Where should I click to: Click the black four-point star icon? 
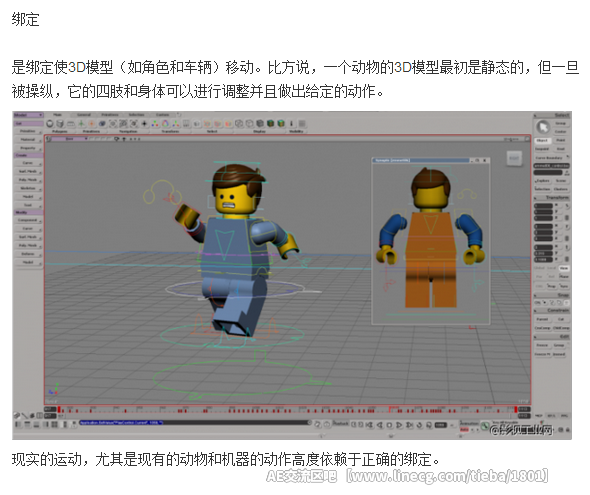[x=144, y=123]
